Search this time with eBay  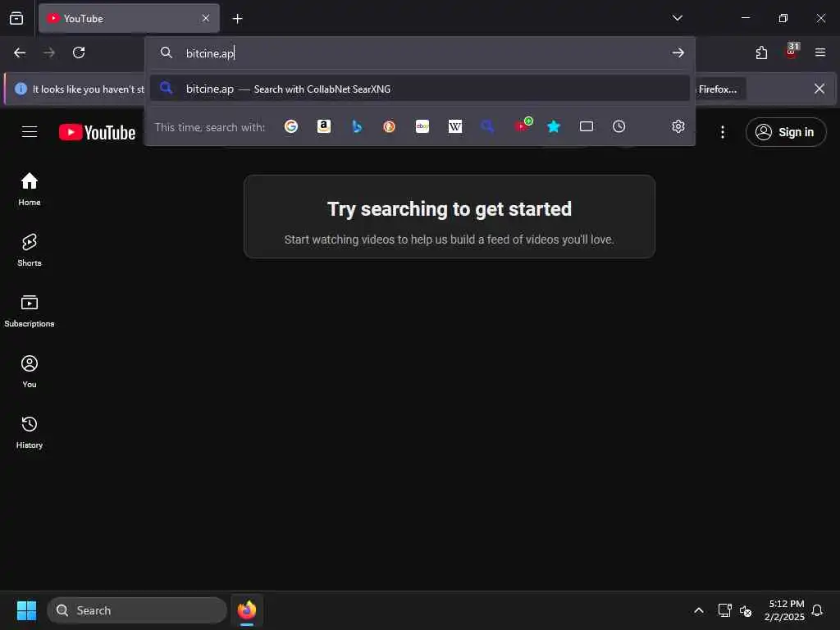coord(422,126)
